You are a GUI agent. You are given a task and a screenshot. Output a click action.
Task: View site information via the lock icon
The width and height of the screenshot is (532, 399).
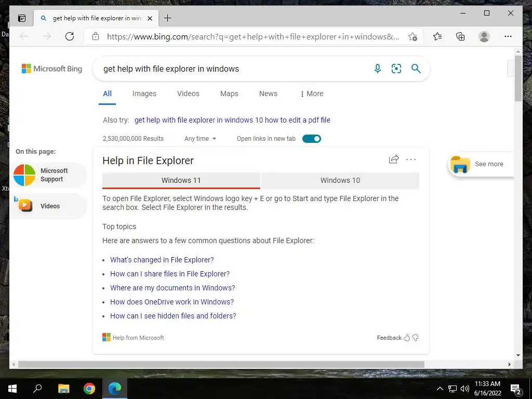pos(96,36)
